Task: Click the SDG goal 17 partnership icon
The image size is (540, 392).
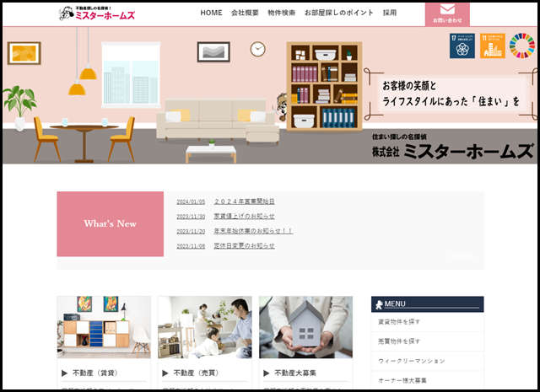Action: tap(462, 46)
